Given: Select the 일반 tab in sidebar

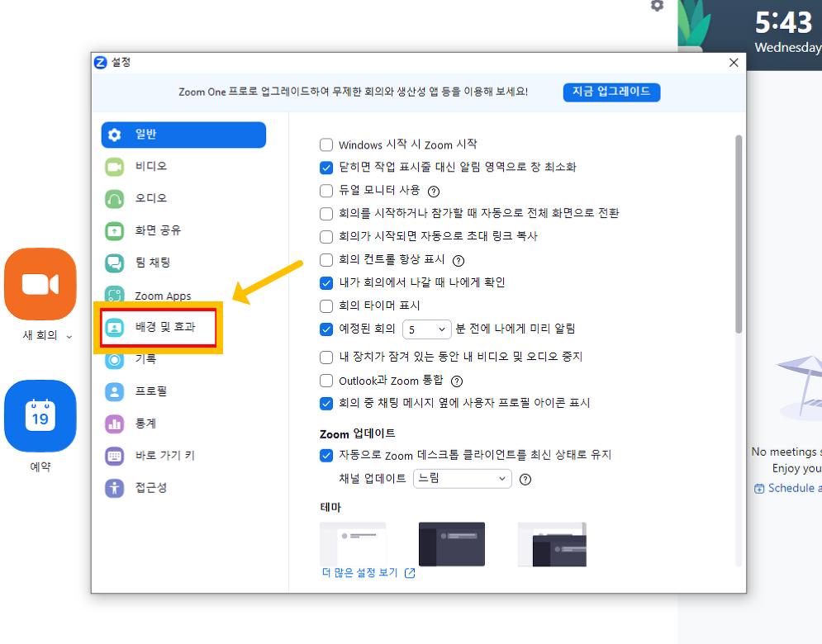Looking at the screenshot, I should point(183,135).
